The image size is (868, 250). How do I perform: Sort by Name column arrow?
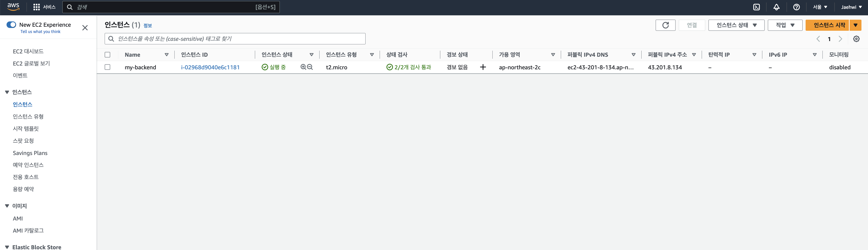pos(167,55)
